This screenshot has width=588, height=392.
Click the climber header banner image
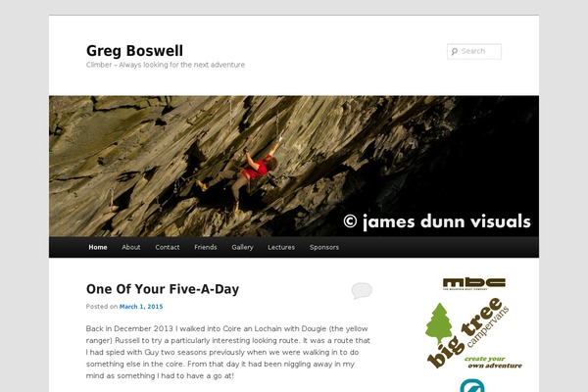coord(294,167)
